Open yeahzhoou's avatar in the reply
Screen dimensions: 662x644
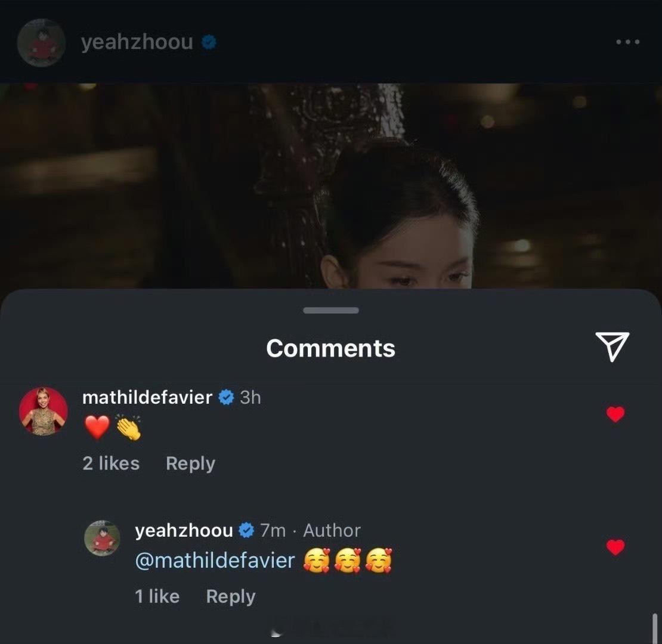pyautogui.click(x=102, y=538)
